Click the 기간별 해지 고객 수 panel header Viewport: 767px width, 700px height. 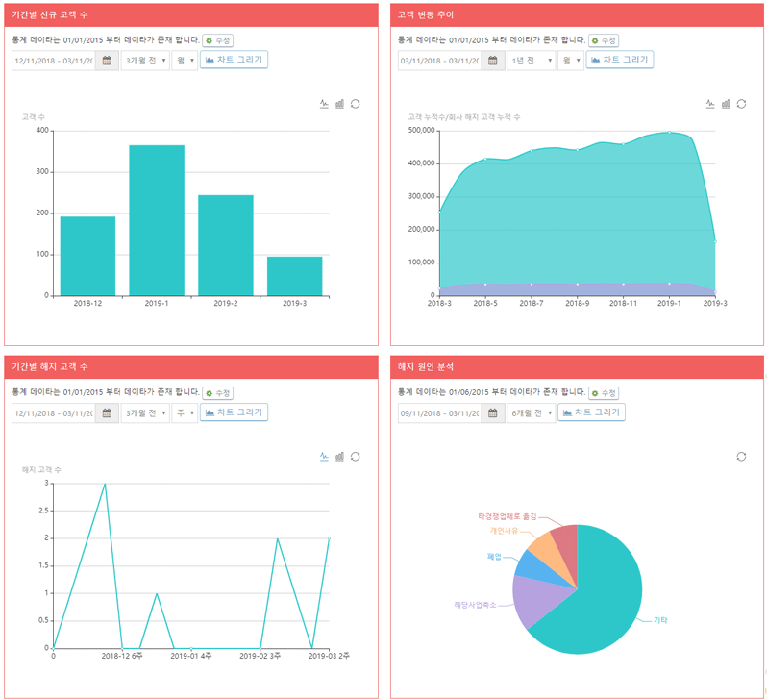coord(191,367)
